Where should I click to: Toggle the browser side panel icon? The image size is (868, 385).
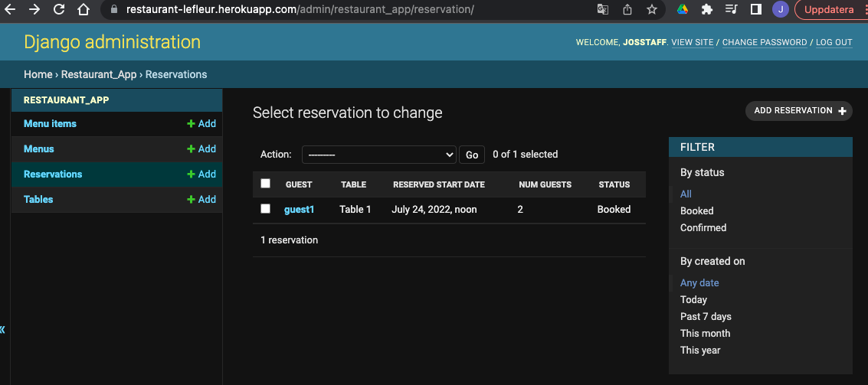755,9
